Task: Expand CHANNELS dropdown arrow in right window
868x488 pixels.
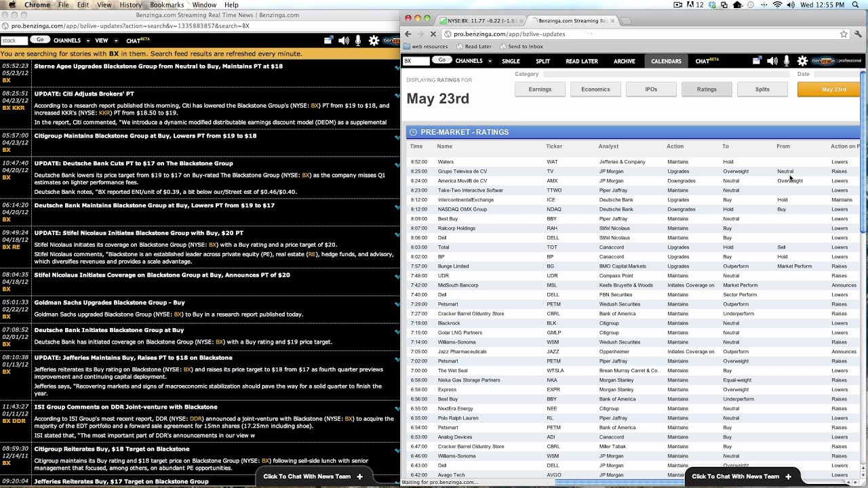Action: [x=489, y=61]
